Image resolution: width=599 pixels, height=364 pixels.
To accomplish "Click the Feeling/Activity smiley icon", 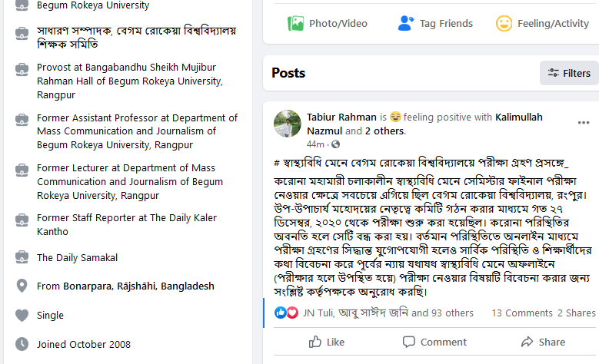I will coord(504,24).
